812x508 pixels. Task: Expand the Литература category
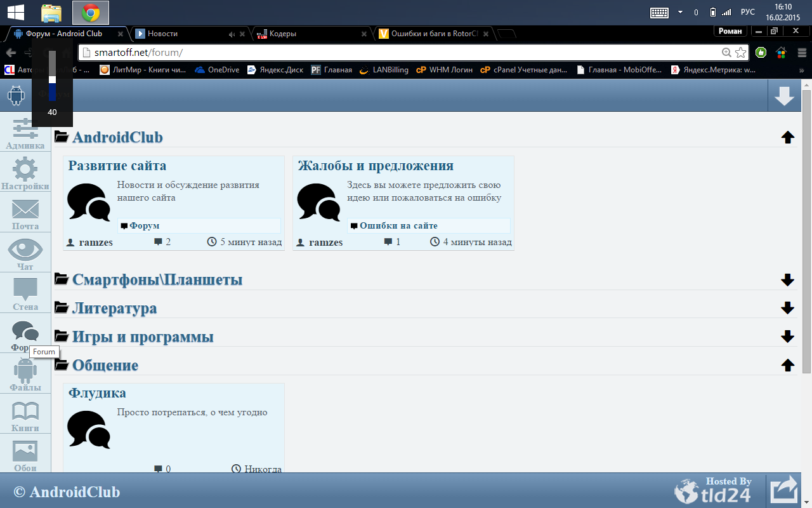(x=787, y=309)
